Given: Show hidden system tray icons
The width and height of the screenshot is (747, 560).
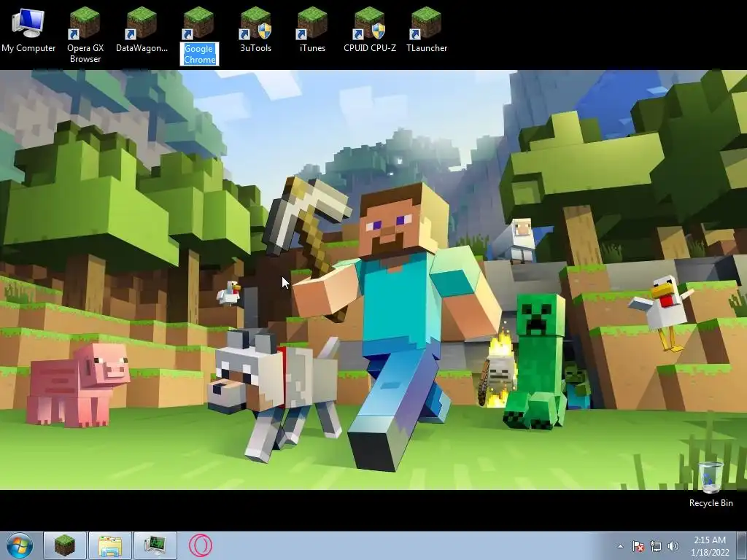Looking at the screenshot, I should pyautogui.click(x=620, y=546).
